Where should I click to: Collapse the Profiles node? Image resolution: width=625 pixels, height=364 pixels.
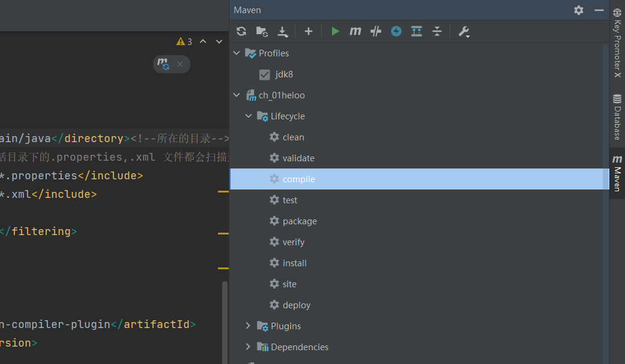click(237, 53)
